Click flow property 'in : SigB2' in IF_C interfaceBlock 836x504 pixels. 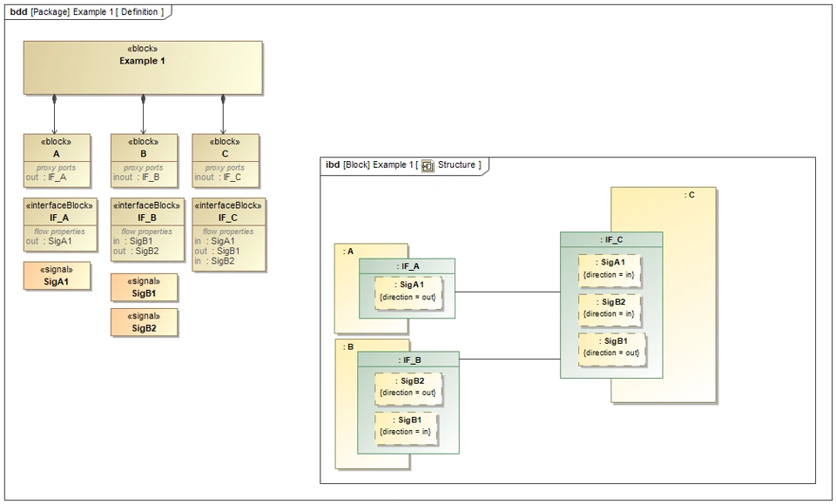coord(214,261)
